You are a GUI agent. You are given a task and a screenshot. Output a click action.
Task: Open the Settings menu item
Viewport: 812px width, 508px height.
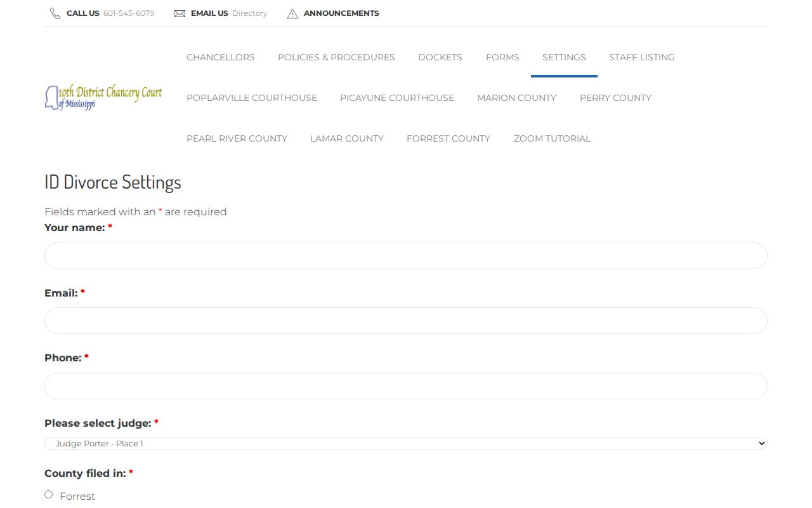(564, 57)
